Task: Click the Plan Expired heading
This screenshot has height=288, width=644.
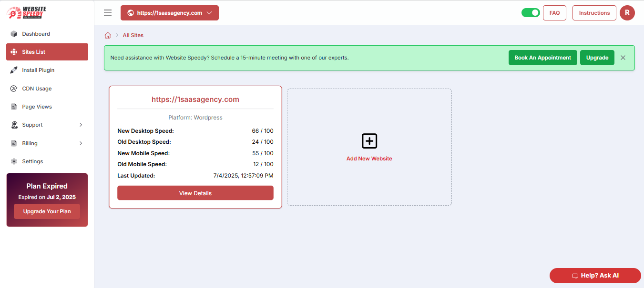Action: (x=47, y=186)
